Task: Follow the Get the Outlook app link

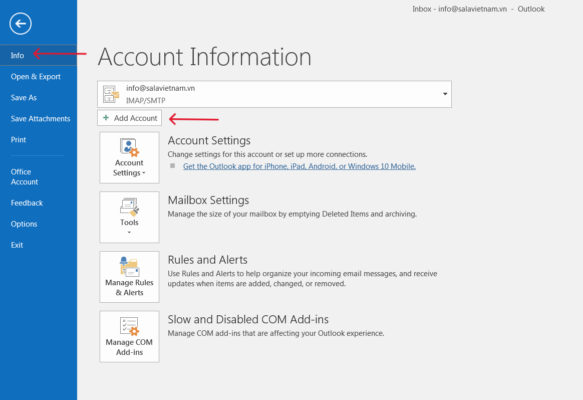Action: click(x=299, y=166)
